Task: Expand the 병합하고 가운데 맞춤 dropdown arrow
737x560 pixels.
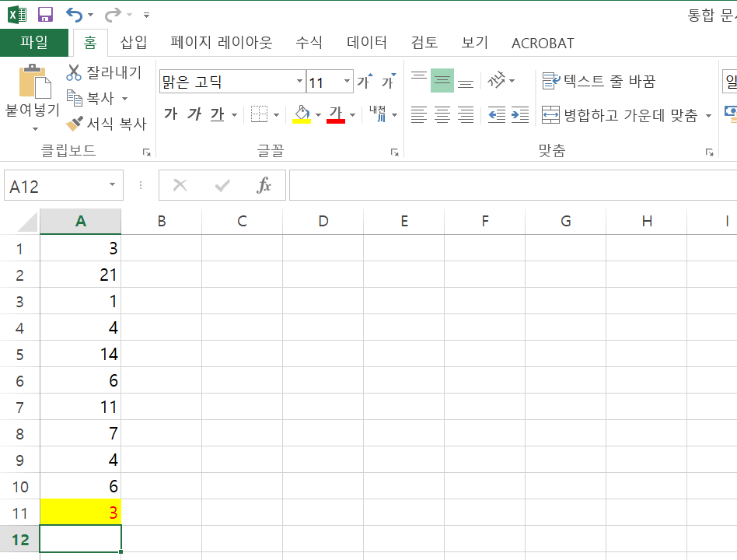Action: point(708,115)
